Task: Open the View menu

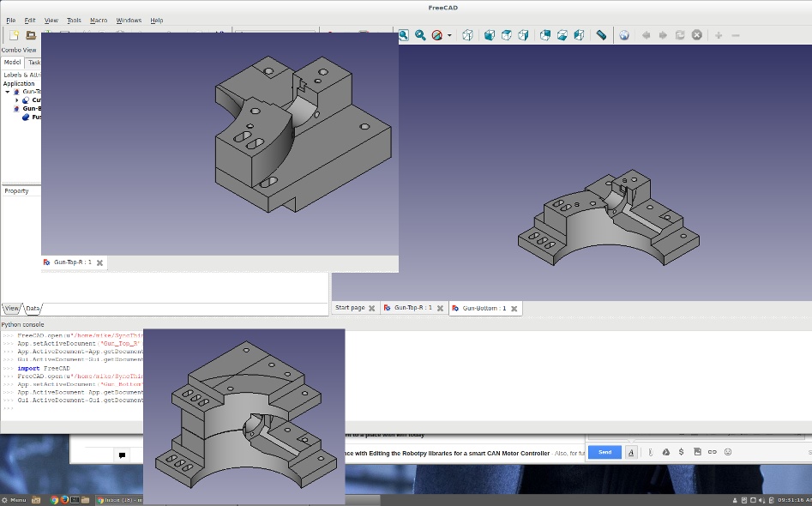Action: (51, 21)
